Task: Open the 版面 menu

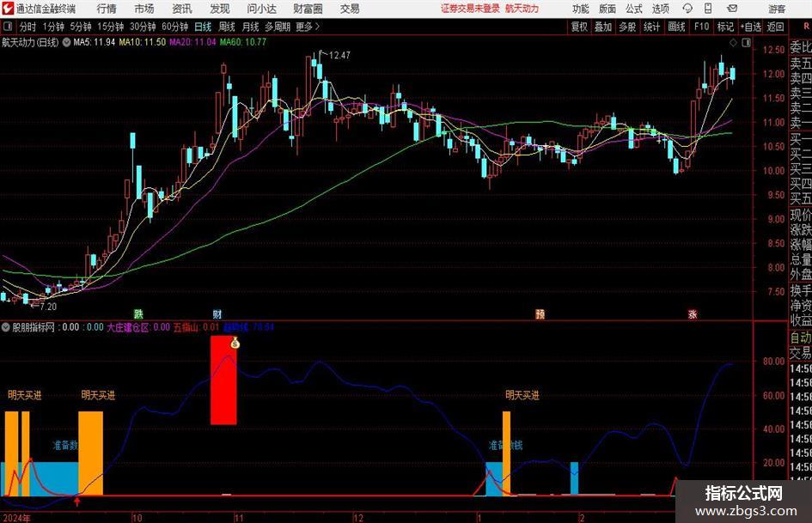Action: pyautogui.click(x=607, y=9)
